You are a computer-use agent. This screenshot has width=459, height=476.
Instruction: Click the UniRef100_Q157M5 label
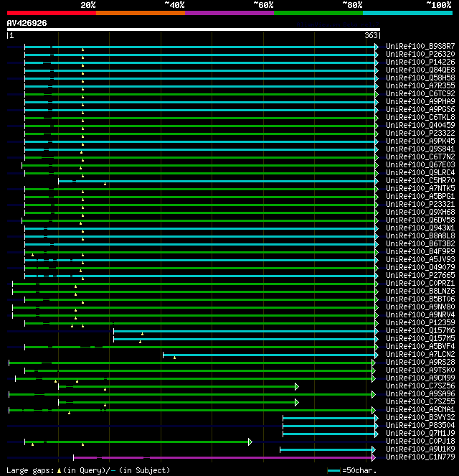pyautogui.click(x=420, y=338)
